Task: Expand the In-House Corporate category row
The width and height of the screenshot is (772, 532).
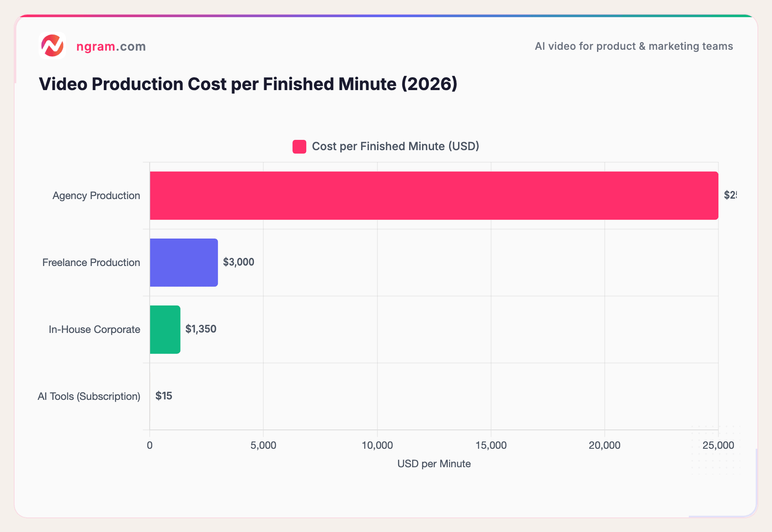Action: coord(94,329)
